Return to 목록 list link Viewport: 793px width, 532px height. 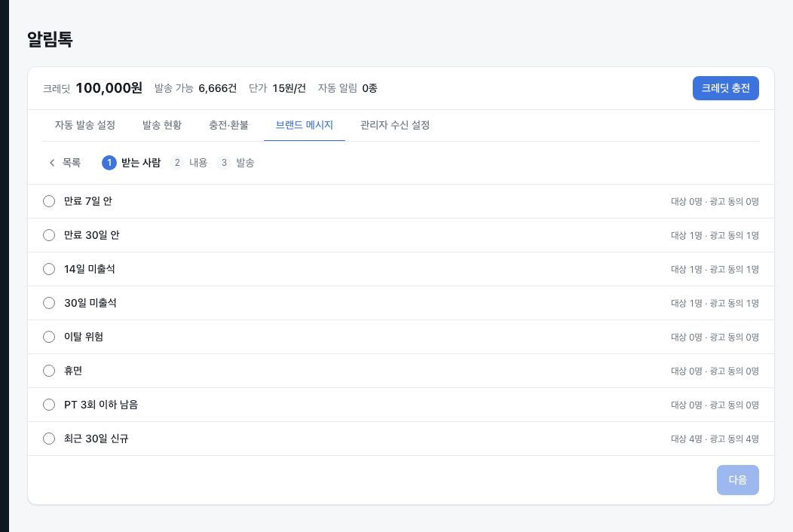(x=65, y=163)
